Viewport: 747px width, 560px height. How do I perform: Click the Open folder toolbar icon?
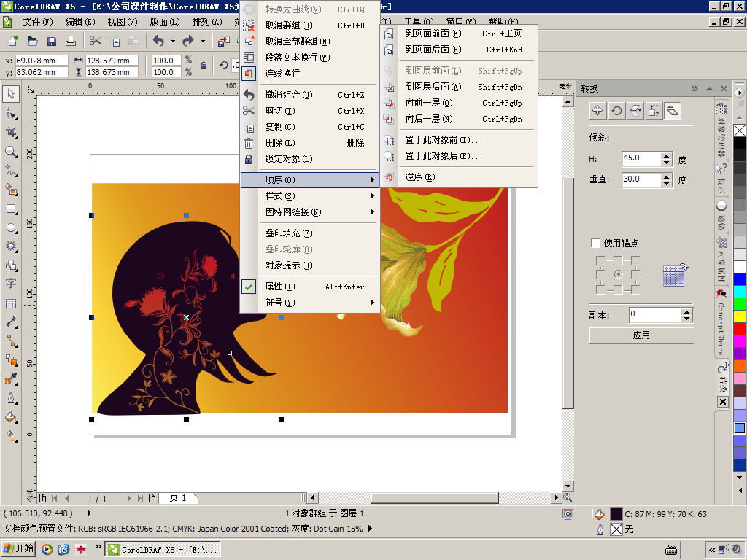point(32,42)
